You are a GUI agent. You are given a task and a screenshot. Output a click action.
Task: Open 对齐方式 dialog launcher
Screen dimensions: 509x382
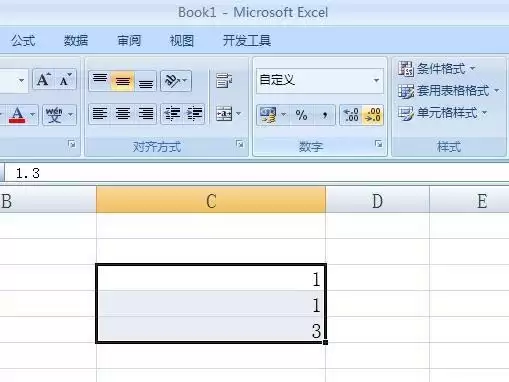tap(239, 144)
